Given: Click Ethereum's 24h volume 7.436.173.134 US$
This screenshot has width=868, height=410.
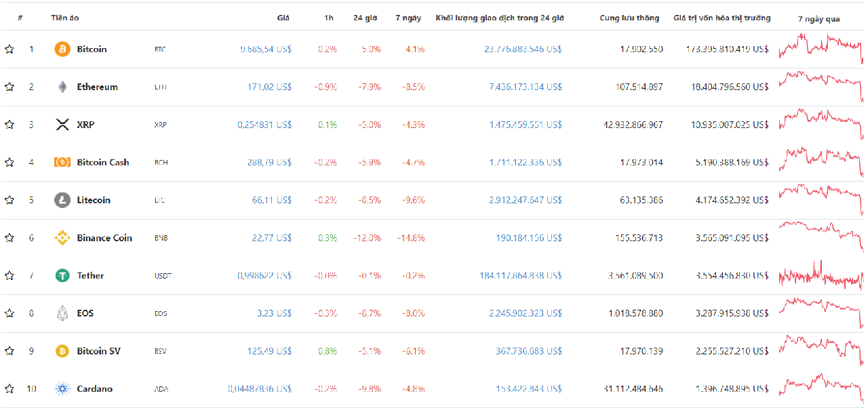Looking at the screenshot, I should click(526, 87).
